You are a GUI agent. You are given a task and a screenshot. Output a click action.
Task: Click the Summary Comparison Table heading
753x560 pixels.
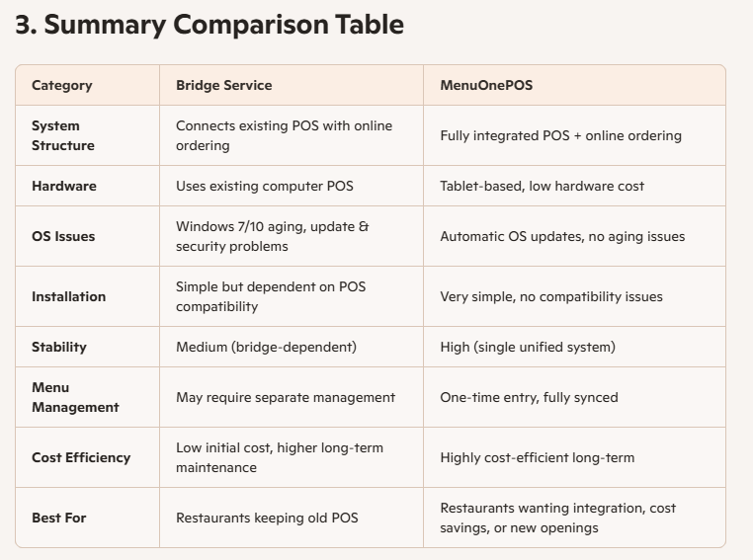click(209, 25)
